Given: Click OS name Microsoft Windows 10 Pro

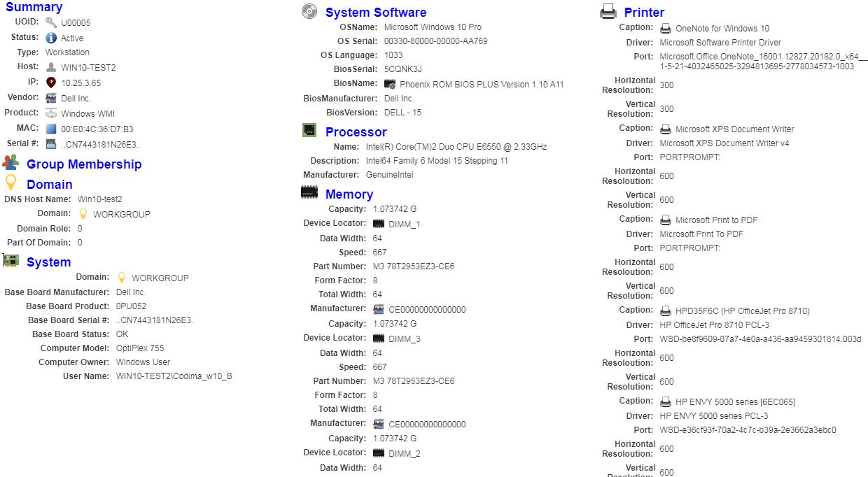Looking at the screenshot, I should pyautogui.click(x=433, y=27).
